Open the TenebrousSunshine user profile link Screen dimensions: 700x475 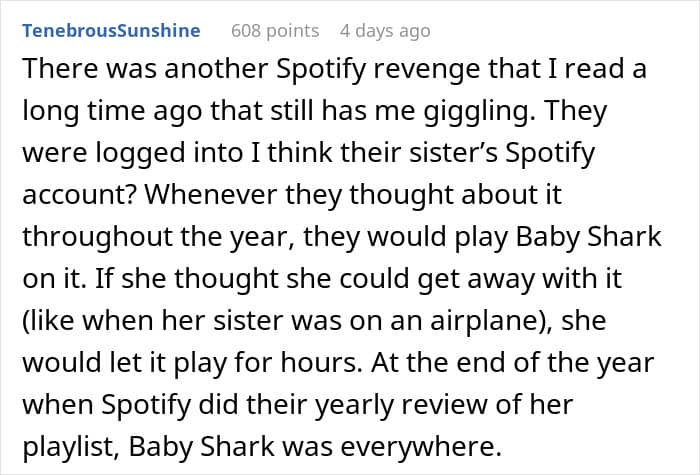coord(111,31)
